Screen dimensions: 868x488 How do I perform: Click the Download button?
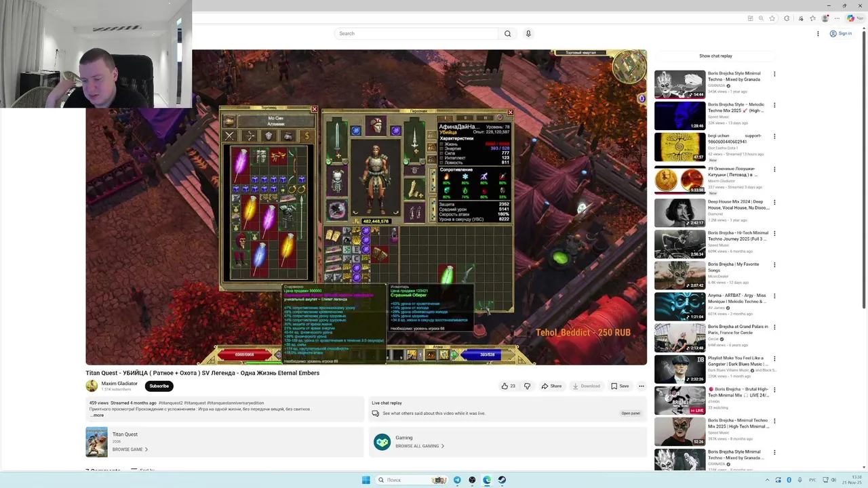pyautogui.click(x=586, y=386)
